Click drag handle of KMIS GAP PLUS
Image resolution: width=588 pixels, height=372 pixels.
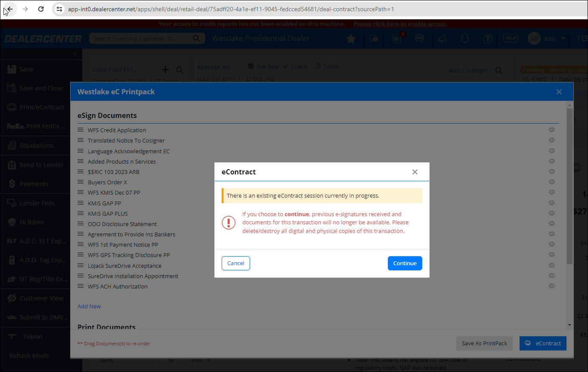tap(80, 213)
